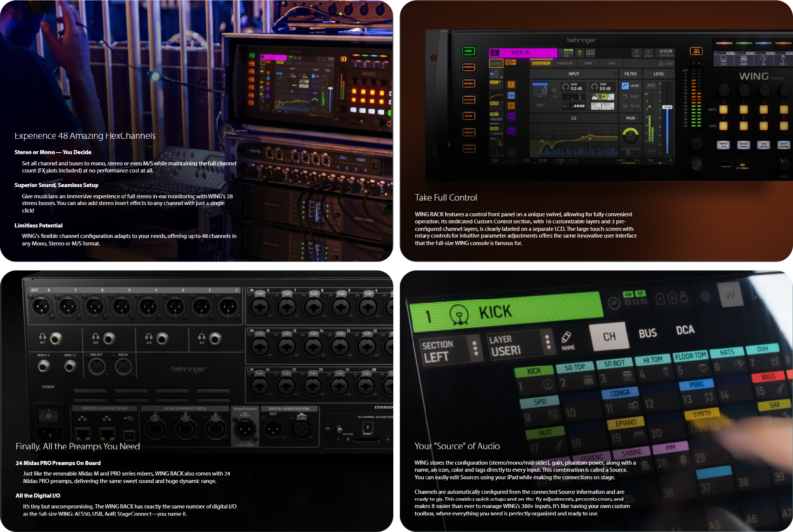Switch to the DCA tab

685,330
